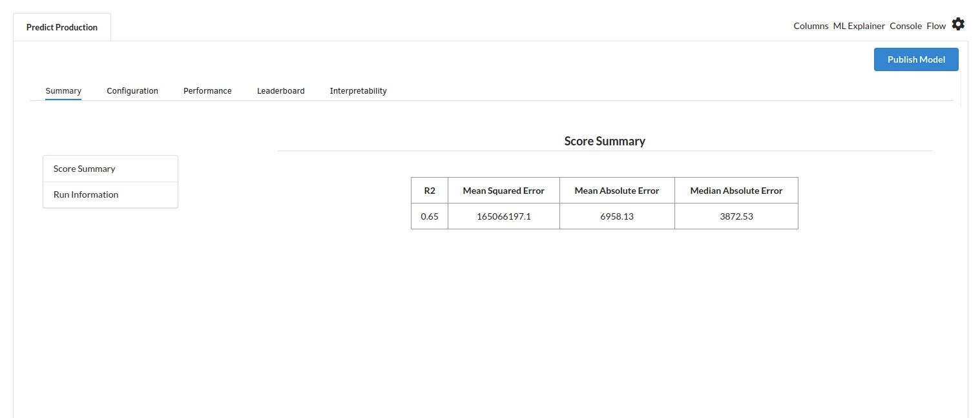Go to the Interpretability tab
The height and width of the screenshot is (418, 980).
[x=358, y=91]
